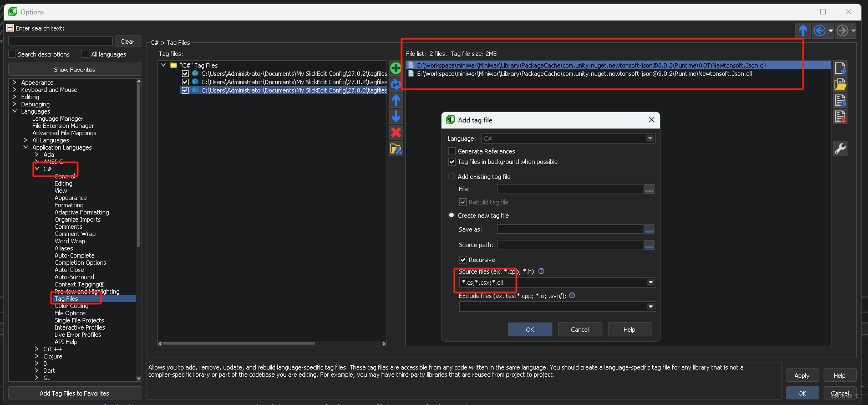Click the Enter search text input field
The width and height of the screenshot is (868, 405).
(x=60, y=41)
